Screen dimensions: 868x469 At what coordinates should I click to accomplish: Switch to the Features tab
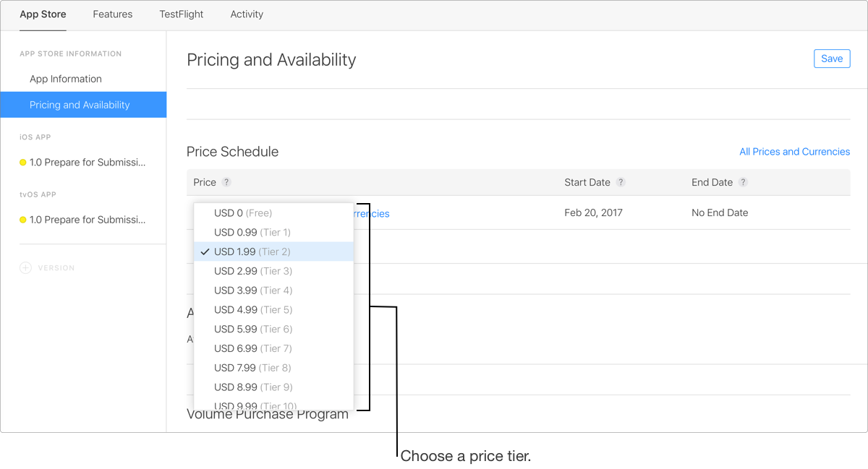[x=113, y=14]
